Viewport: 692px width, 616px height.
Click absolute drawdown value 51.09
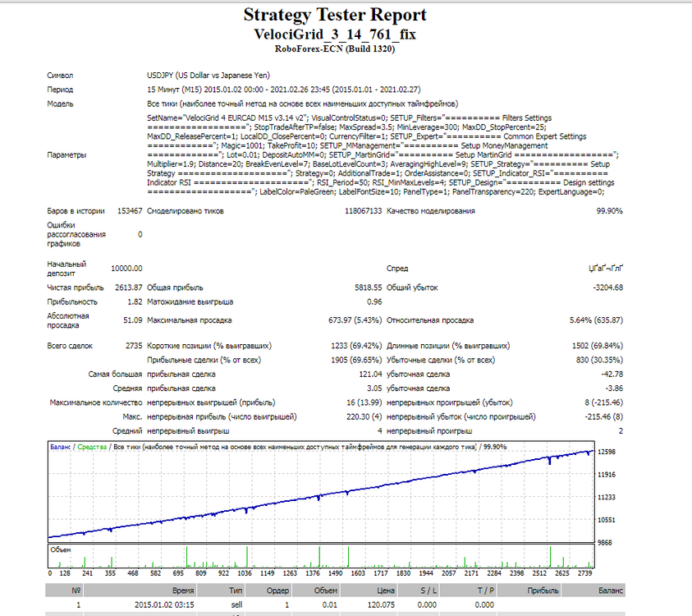(133, 320)
